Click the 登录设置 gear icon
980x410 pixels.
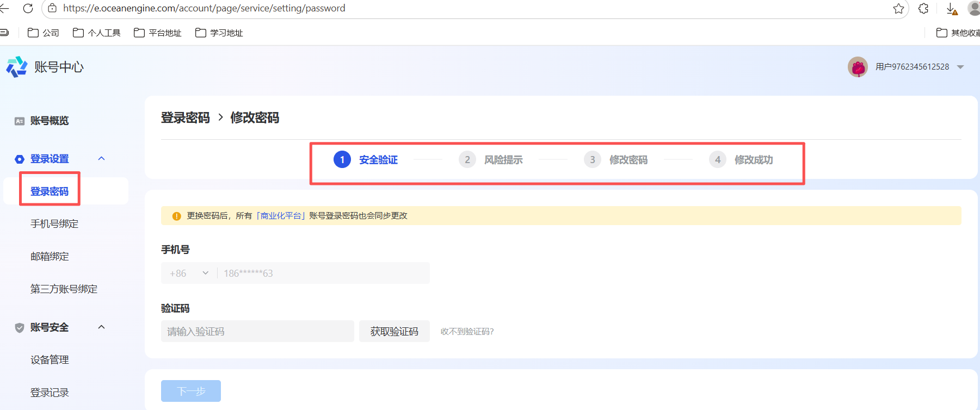point(20,159)
